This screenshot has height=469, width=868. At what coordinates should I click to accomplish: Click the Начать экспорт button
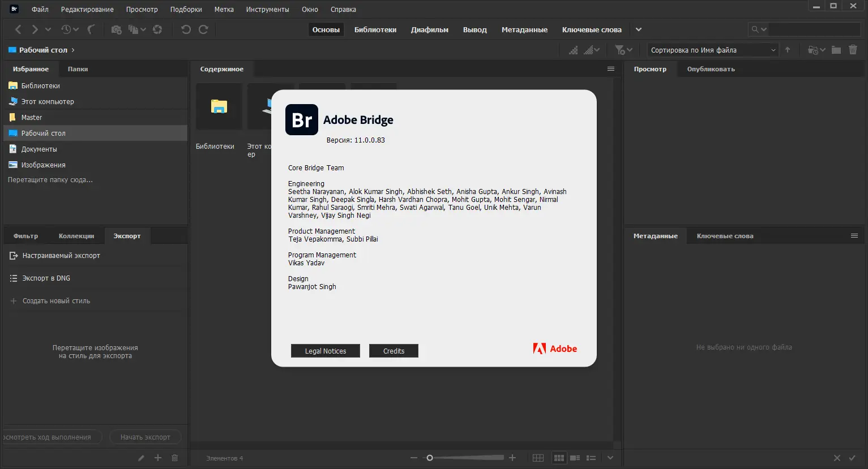(145, 437)
